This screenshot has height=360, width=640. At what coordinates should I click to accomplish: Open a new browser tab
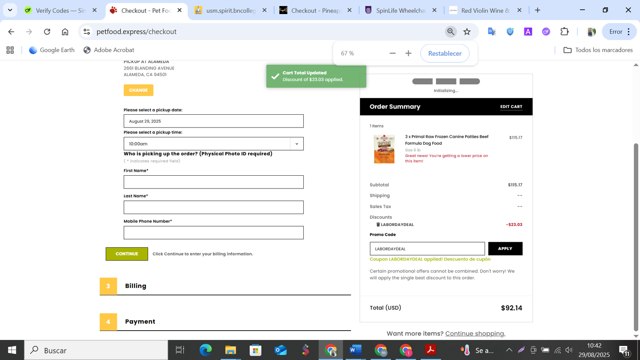point(537,11)
